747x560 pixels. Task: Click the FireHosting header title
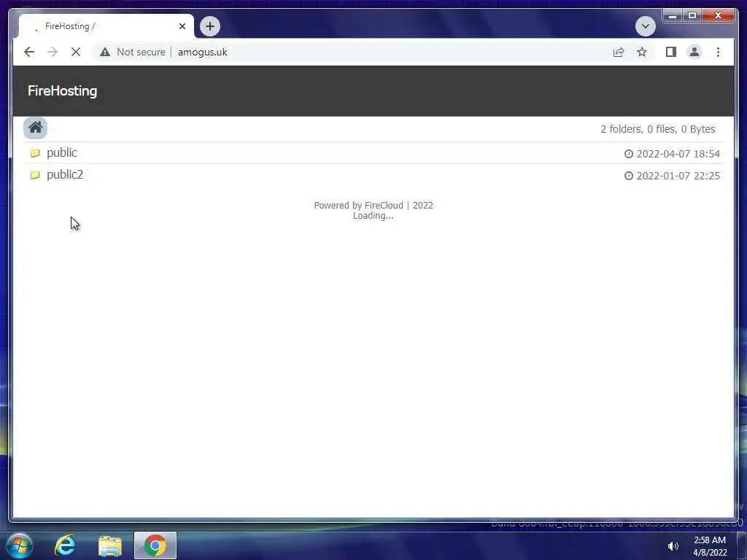[63, 91]
